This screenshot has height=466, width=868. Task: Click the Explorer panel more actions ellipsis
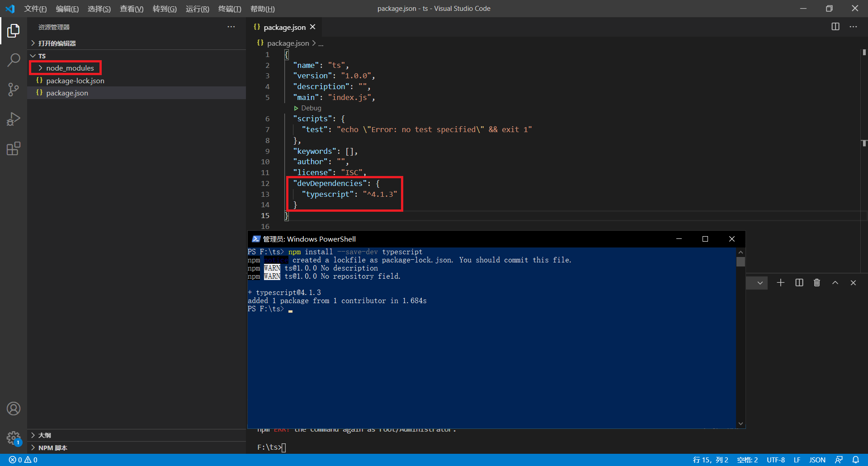[231, 27]
